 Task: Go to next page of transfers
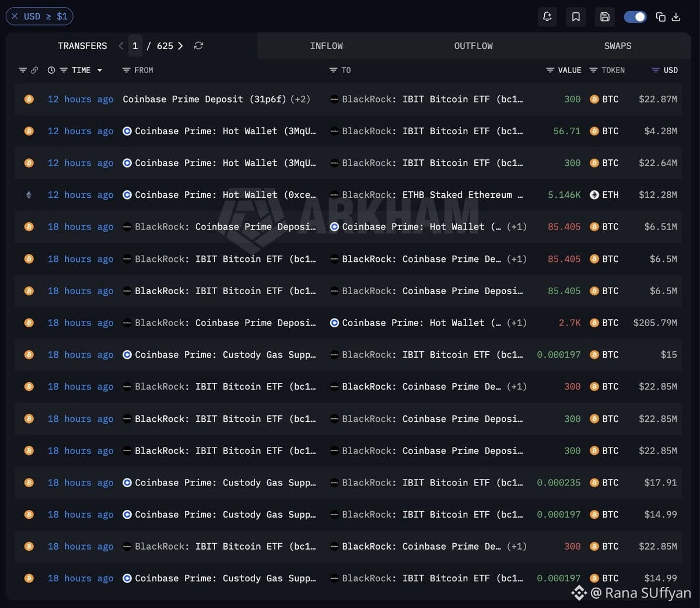tap(180, 46)
